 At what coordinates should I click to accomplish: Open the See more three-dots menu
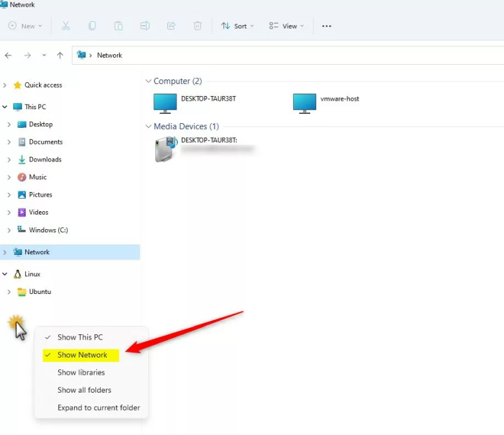tap(326, 26)
